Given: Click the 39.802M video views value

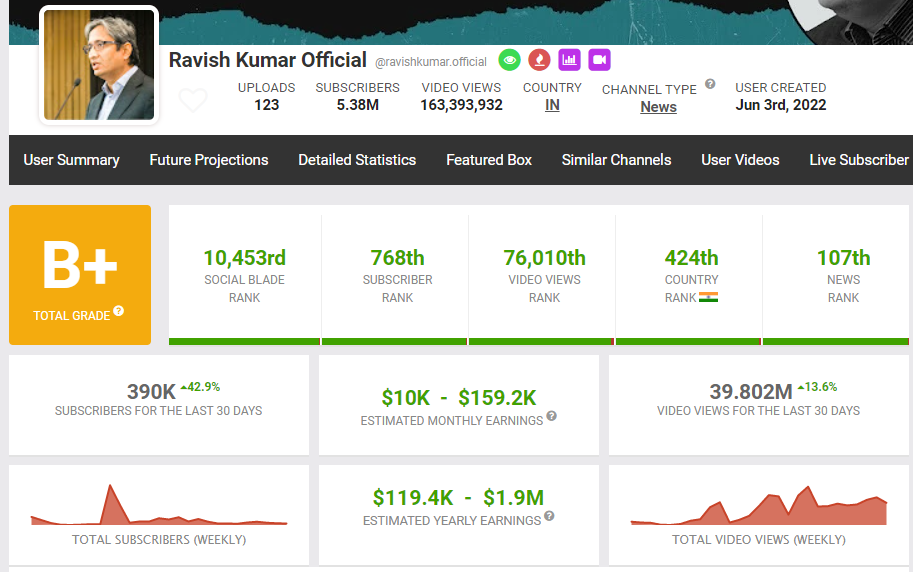Looking at the screenshot, I should point(751,392).
